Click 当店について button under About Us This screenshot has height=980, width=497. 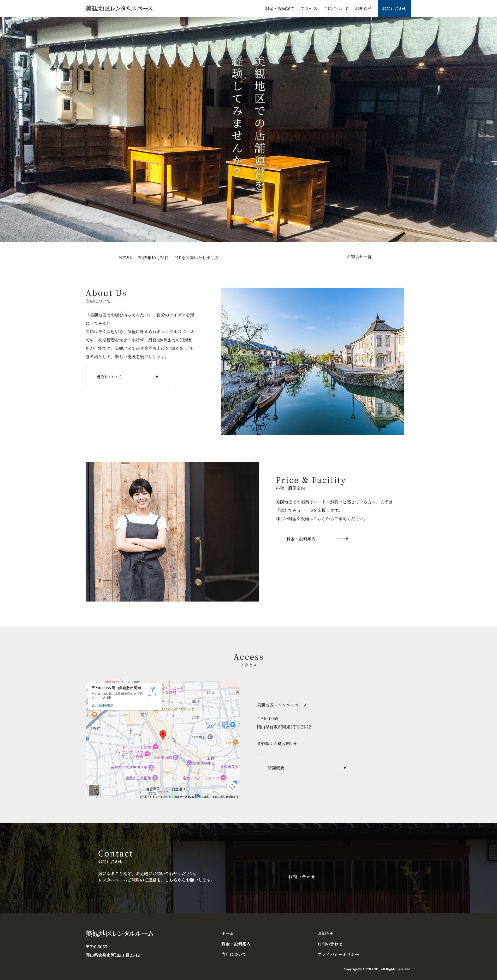(x=127, y=377)
